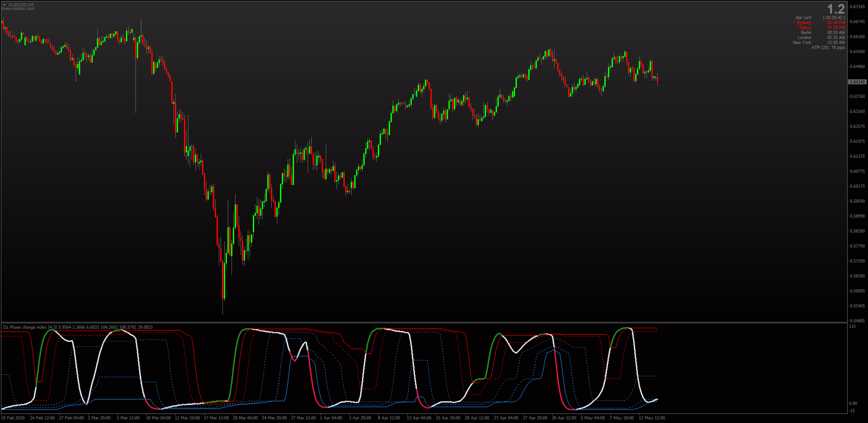Image resolution: width=868 pixels, height=423 pixels.
Task: Click the Tokyo session label
Action: pos(804,28)
